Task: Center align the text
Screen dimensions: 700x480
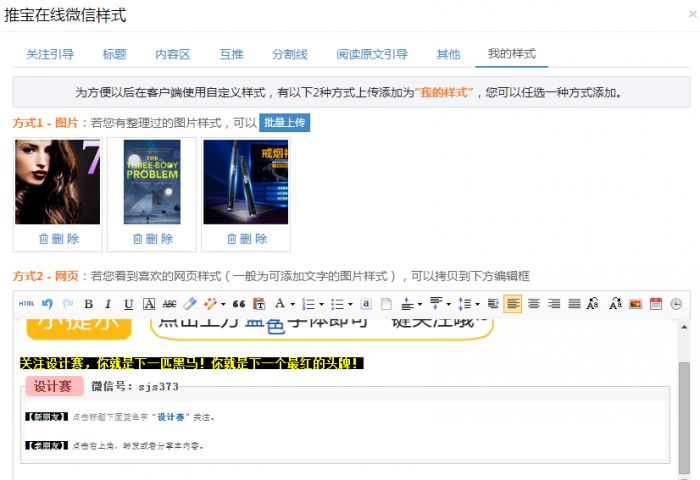Action: coord(533,304)
